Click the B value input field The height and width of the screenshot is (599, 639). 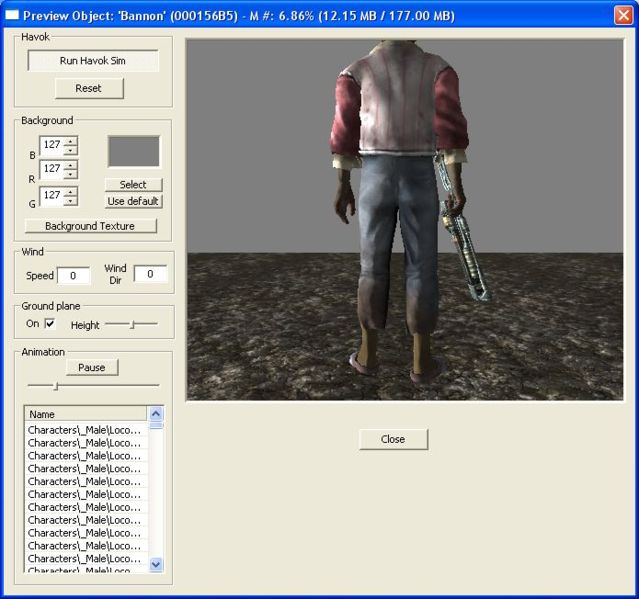pyautogui.click(x=52, y=145)
